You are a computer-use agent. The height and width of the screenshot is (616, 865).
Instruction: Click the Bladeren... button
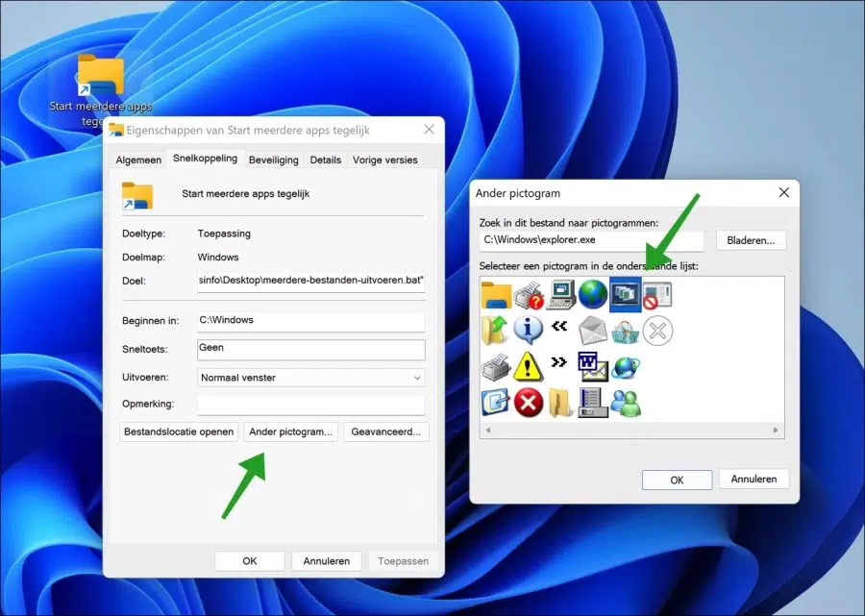(x=751, y=240)
